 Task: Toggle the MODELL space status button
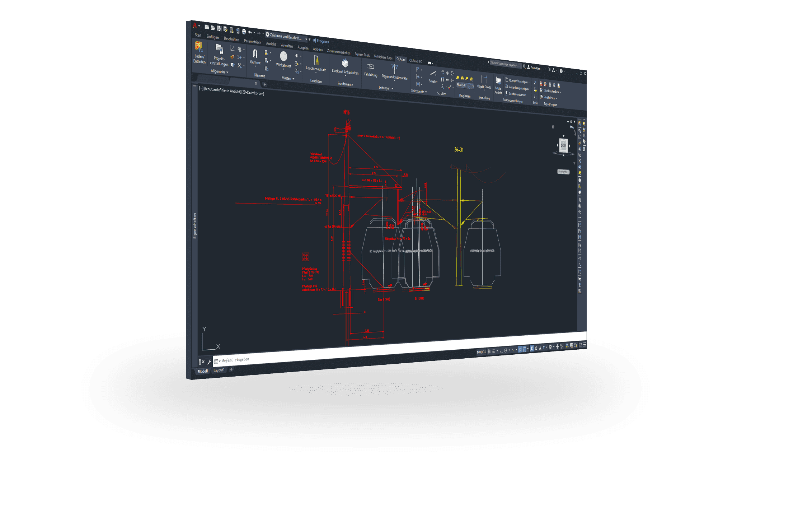coord(481,352)
